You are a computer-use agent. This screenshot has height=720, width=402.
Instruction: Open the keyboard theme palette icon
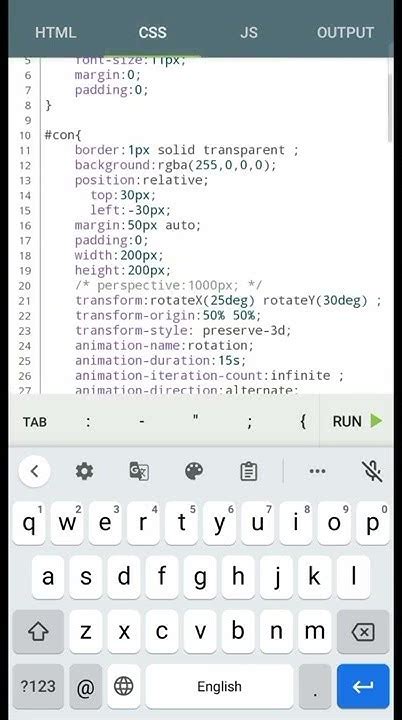[x=194, y=471]
